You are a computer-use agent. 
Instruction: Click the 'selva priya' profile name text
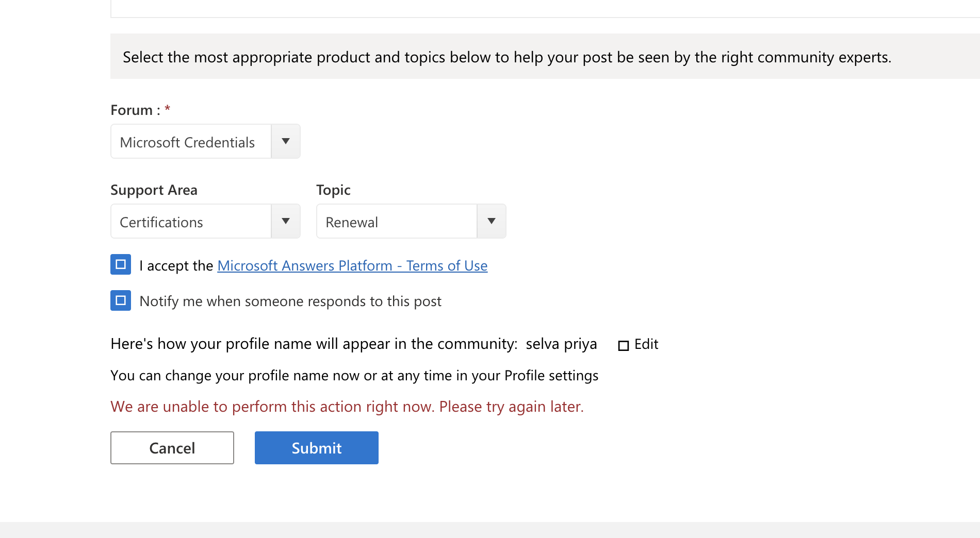point(561,344)
